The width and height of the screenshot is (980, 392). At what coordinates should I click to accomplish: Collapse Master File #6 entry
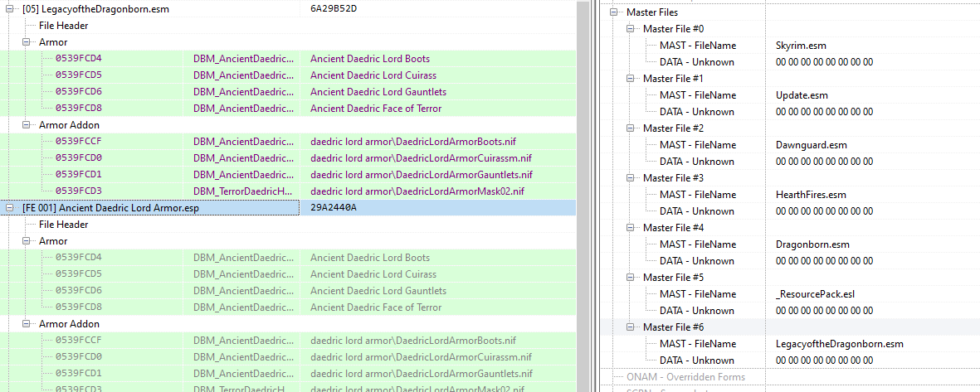[630, 327]
